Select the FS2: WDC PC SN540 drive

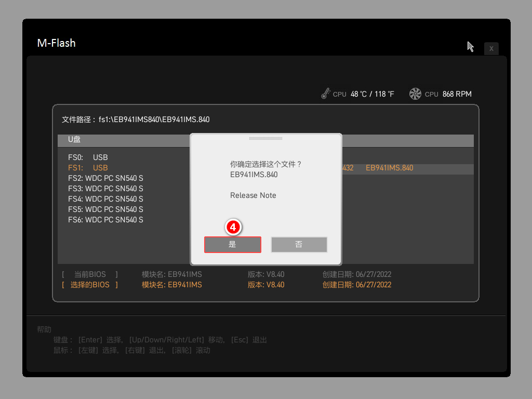click(105, 178)
